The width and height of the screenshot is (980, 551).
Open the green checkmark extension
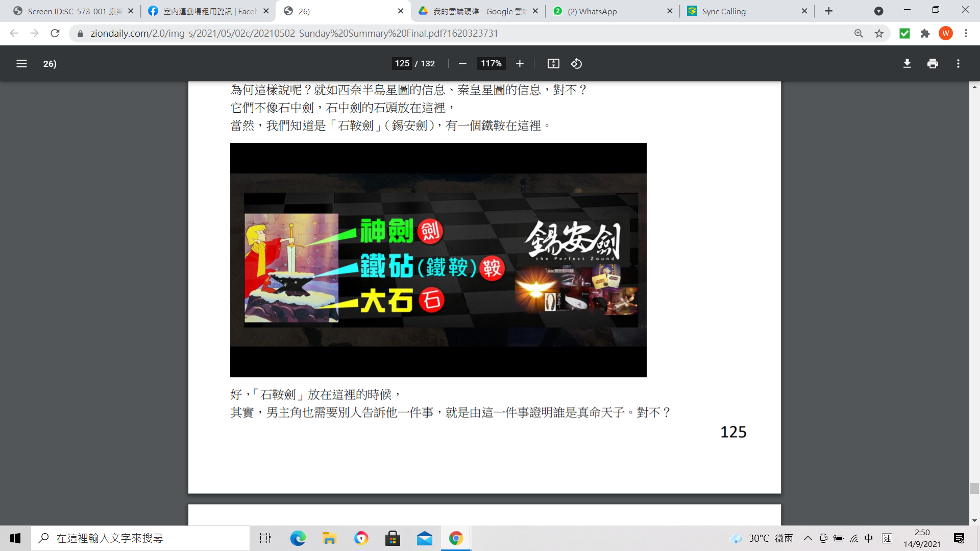pyautogui.click(x=904, y=33)
